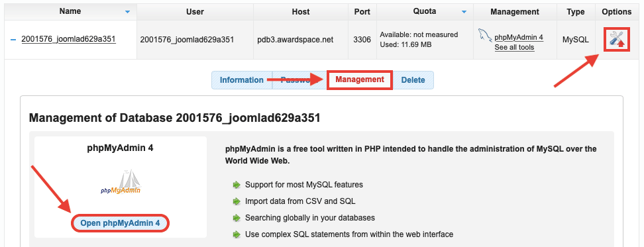The height and width of the screenshot is (247, 644).
Task: Select the Management tab
Action: [x=360, y=79]
